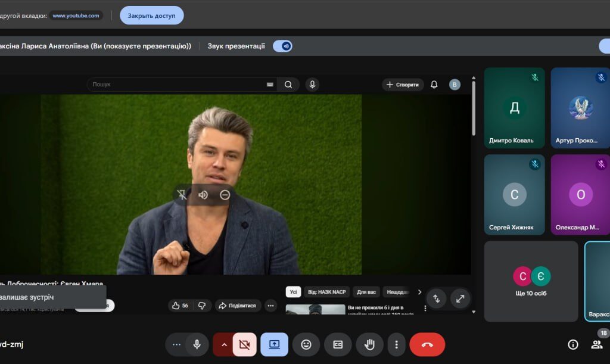This screenshot has height=364, width=610.
Task: Toggle closed captions
Action: [x=338, y=344]
